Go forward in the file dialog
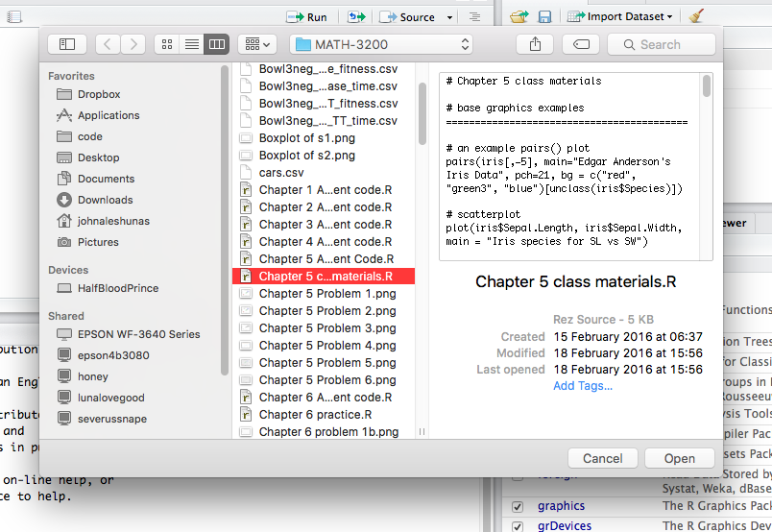This screenshot has height=532, width=772. coord(133,44)
